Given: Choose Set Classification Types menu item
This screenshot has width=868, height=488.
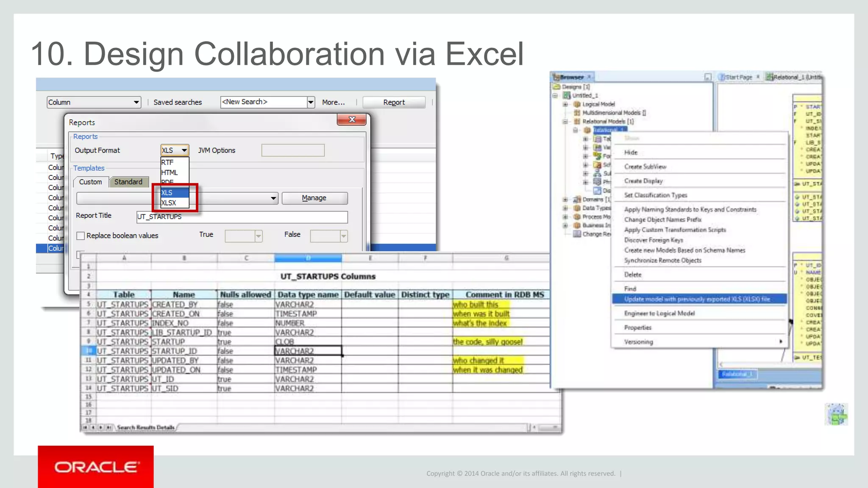Looking at the screenshot, I should 656,195.
